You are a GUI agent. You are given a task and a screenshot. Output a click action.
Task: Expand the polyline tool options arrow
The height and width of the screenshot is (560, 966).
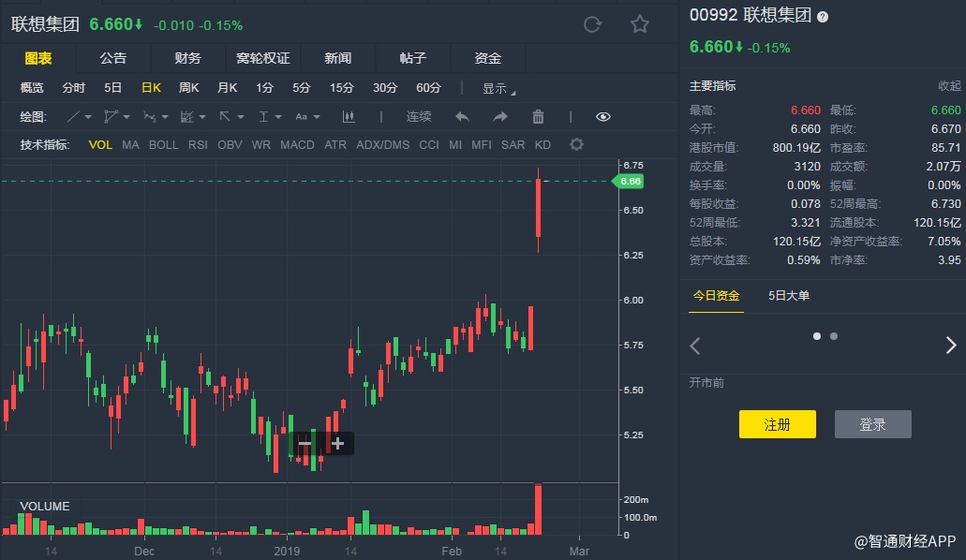(x=126, y=117)
